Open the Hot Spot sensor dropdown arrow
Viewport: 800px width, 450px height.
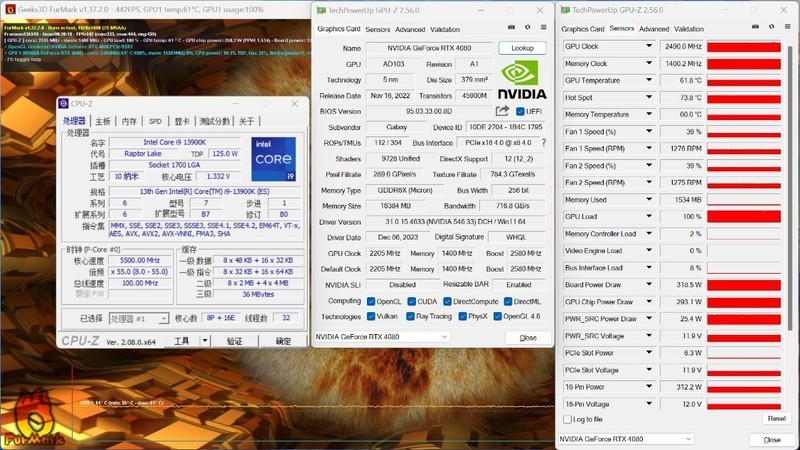[650, 97]
